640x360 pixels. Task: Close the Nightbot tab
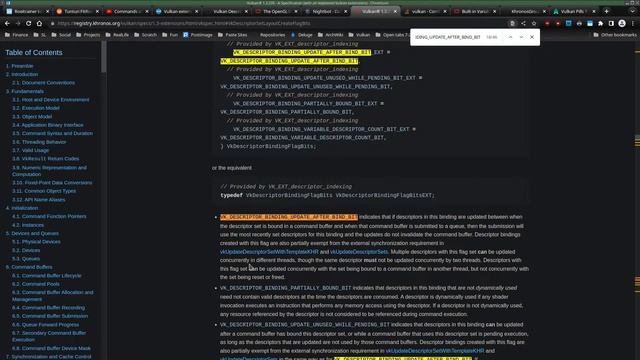pyautogui.click(x=345, y=11)
